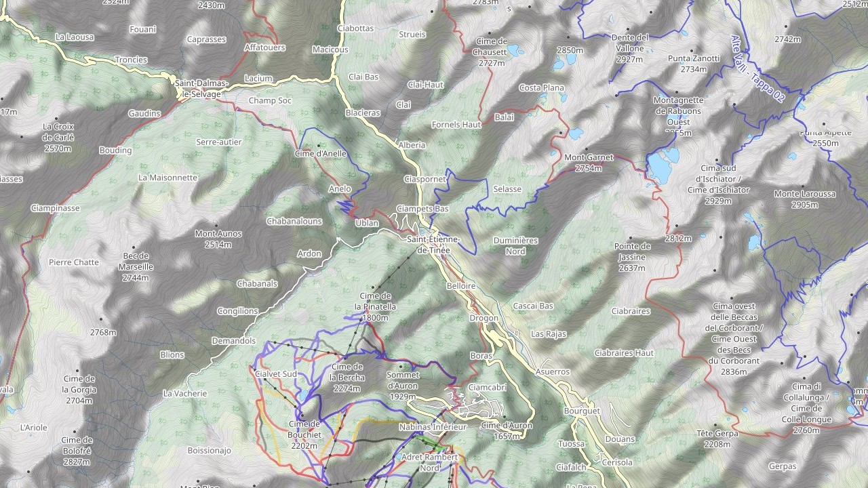The image size is (868, 488).
Task: Select the Cime de Chausett 2727m label
Action: pos(492,52)
